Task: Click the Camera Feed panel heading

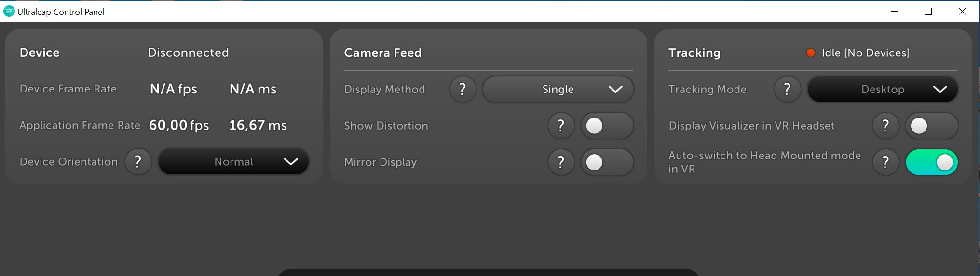Action: [383, 53]
